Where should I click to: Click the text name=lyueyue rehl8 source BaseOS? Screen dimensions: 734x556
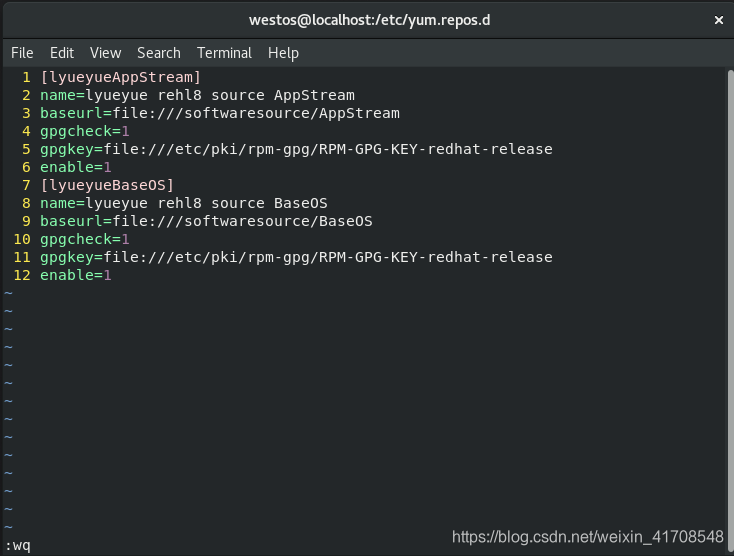pyautogui.click(x=184, y=203)
